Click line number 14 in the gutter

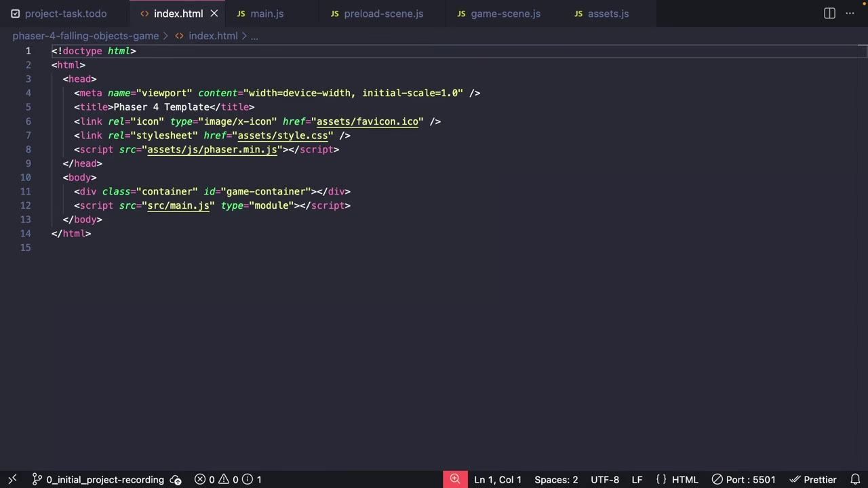26,234
